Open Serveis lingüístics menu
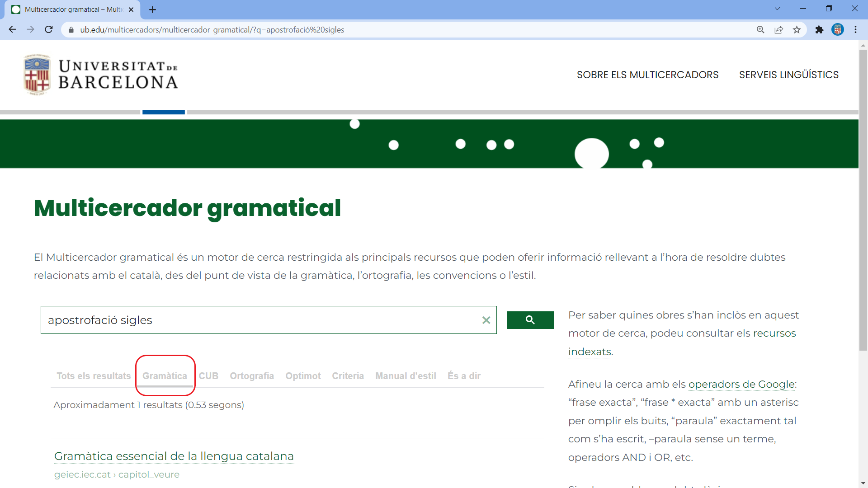868x488 pixels. [788, 75]
